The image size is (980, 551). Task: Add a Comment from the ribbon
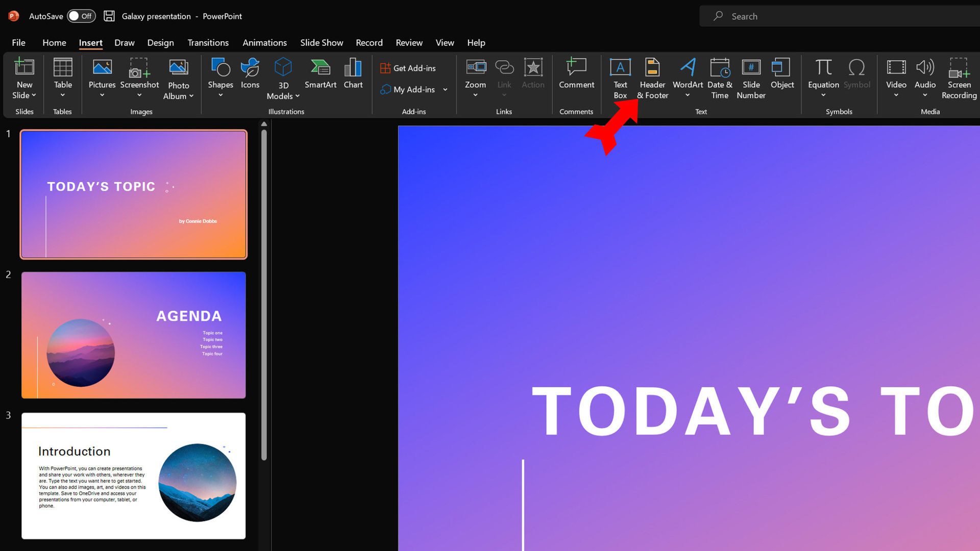tap(576, 74)
